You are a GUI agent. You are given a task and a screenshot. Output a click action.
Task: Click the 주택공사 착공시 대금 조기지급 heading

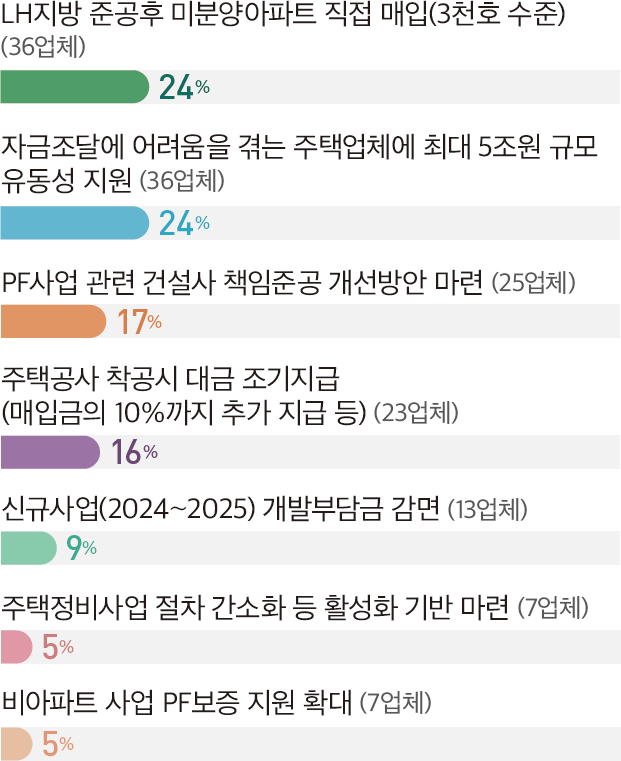pyautogui.click(x=171, y=379)
